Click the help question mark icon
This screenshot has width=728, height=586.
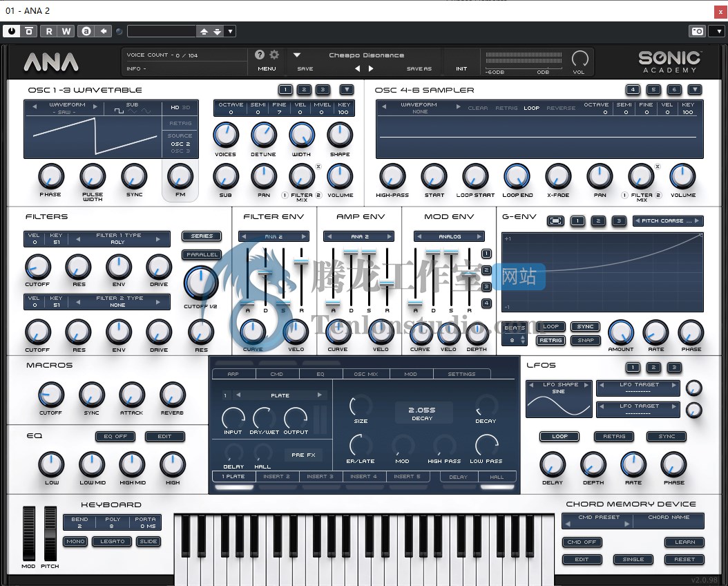click(x=260, y=55)
